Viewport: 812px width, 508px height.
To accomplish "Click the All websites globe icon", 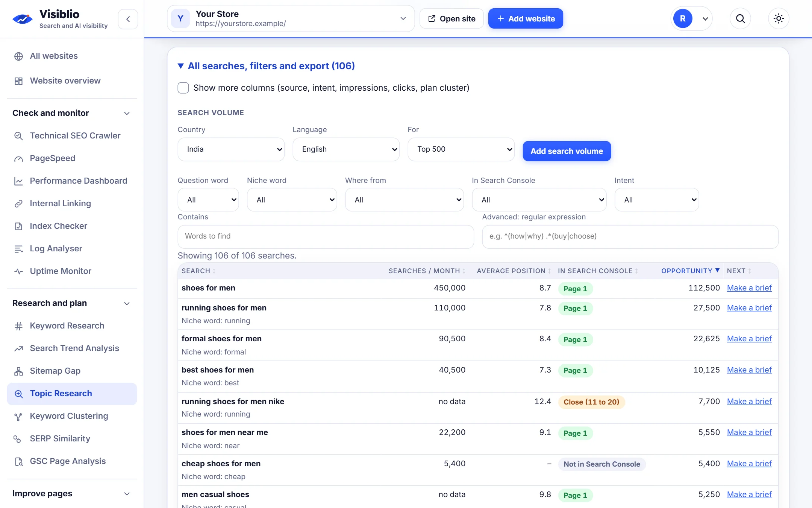I will tap(18, 56).
